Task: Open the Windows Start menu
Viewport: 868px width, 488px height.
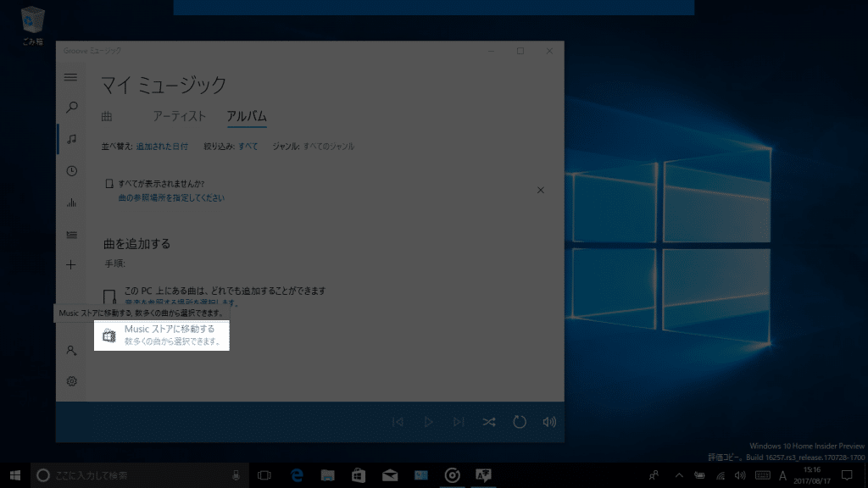Action: [15, 475]
